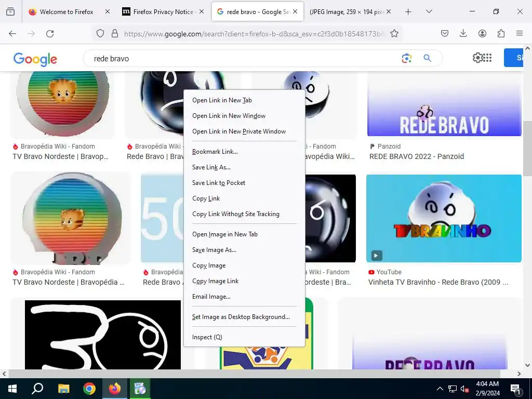The image size is (532, 399).
Task: Select Save Link to Pocket
Action: (244, 183)
